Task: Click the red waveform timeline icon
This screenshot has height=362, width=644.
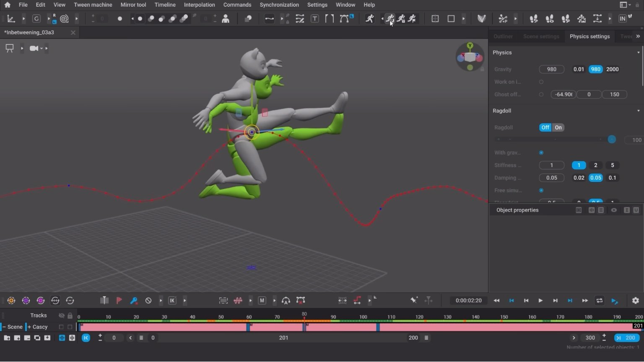Action: [x=238, y=301]
